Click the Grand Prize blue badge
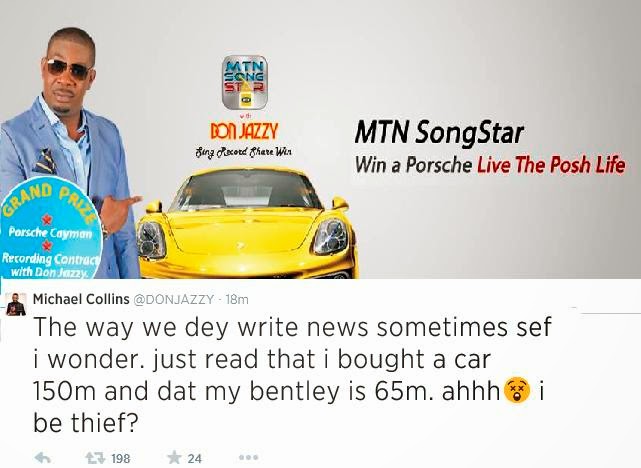This screenshot has width=641, height=468. [49, 231]
